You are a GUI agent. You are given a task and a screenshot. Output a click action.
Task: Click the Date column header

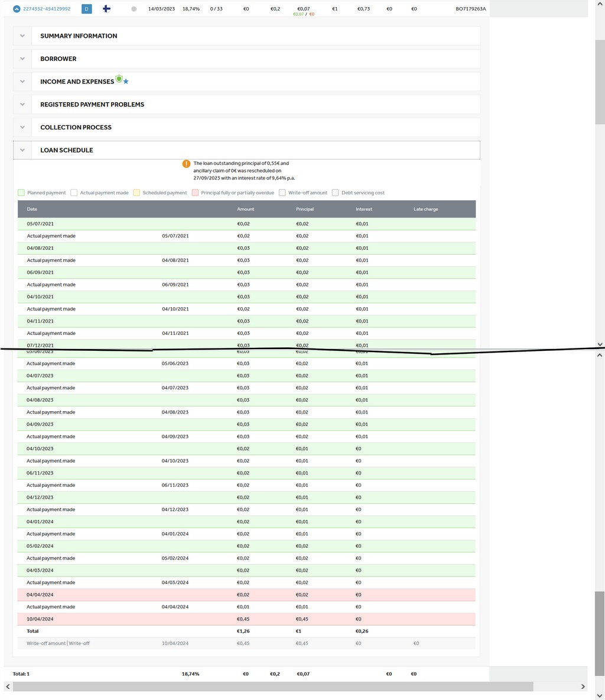[32, 209]
